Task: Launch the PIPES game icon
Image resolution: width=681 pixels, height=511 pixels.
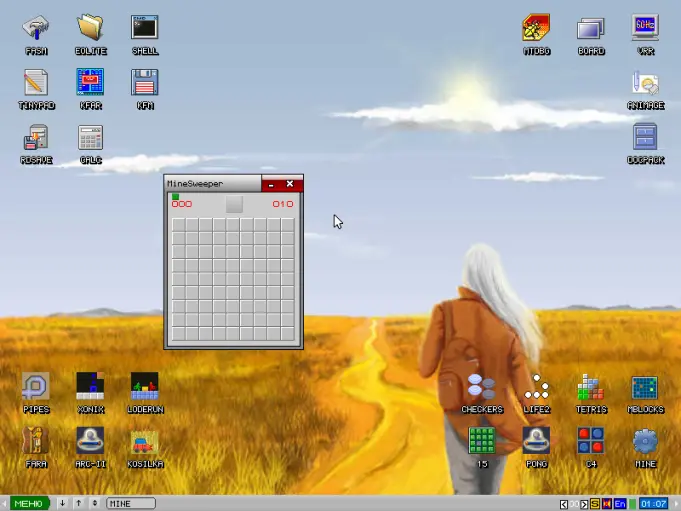Action: (x=36, y=393)
